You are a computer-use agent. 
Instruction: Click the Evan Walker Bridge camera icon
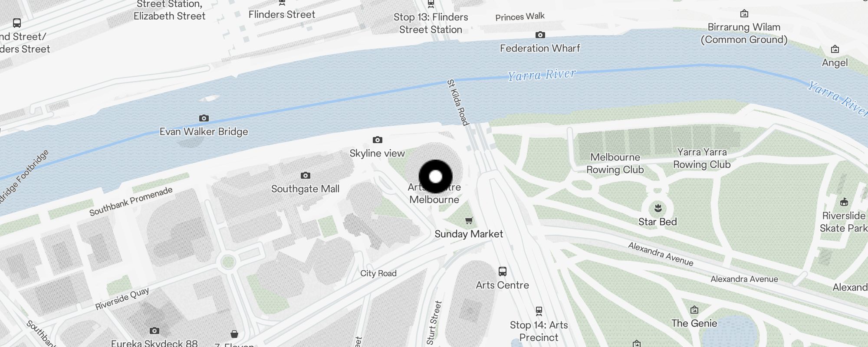pyautogui.click(x=204, y=118)
